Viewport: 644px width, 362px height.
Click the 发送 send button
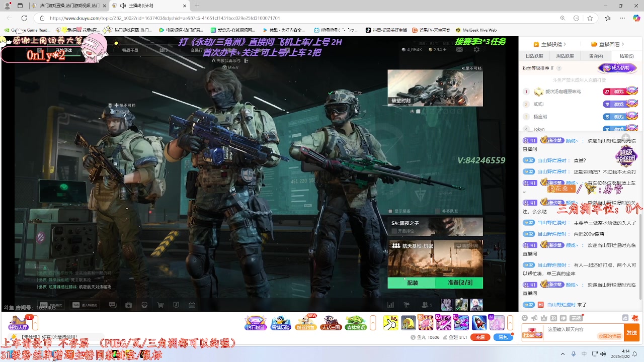coord(631,333)
